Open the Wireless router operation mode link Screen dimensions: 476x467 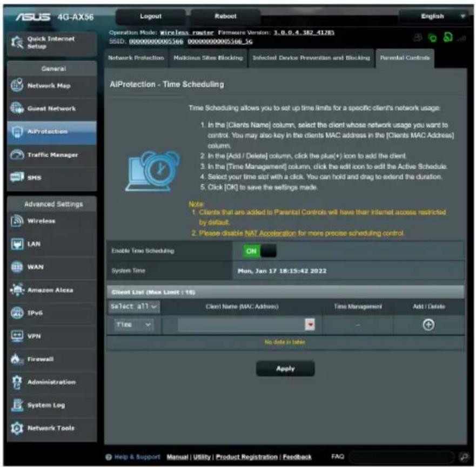187,32
